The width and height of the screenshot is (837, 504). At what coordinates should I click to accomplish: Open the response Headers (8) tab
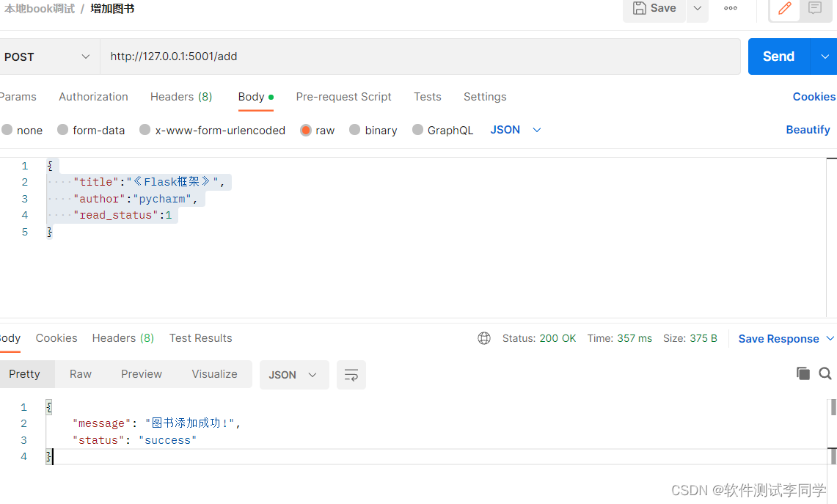(x=123, y=338)
